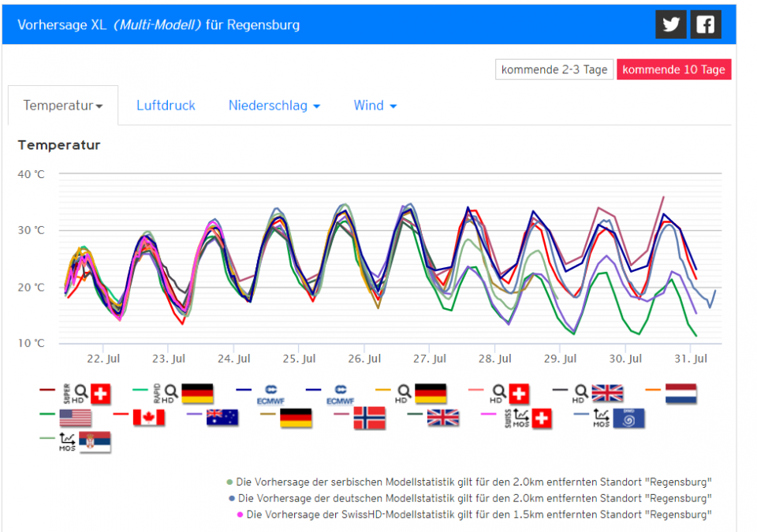
Task: Click the Norway flag legend icon
Action: click(x=370, y=418)
